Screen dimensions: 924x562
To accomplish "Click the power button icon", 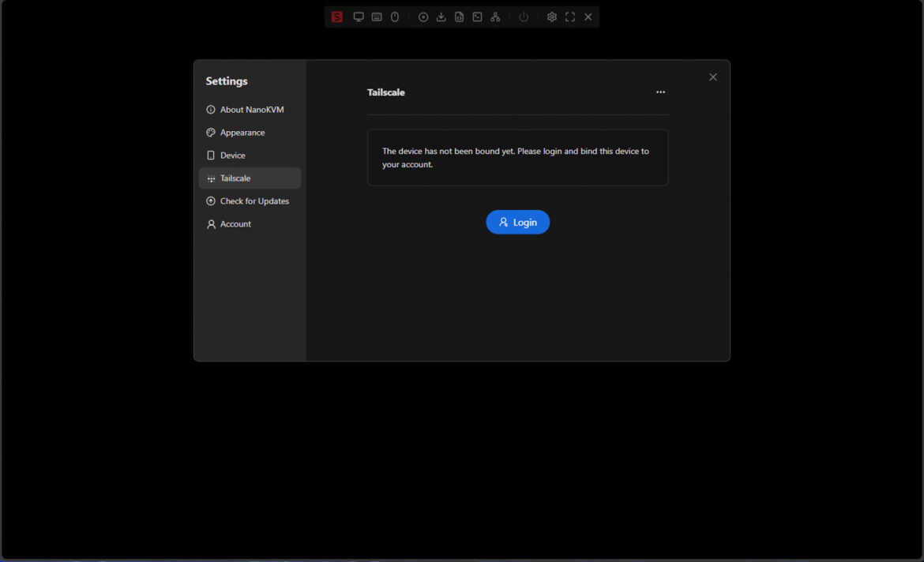I will [x=524, y=17].
